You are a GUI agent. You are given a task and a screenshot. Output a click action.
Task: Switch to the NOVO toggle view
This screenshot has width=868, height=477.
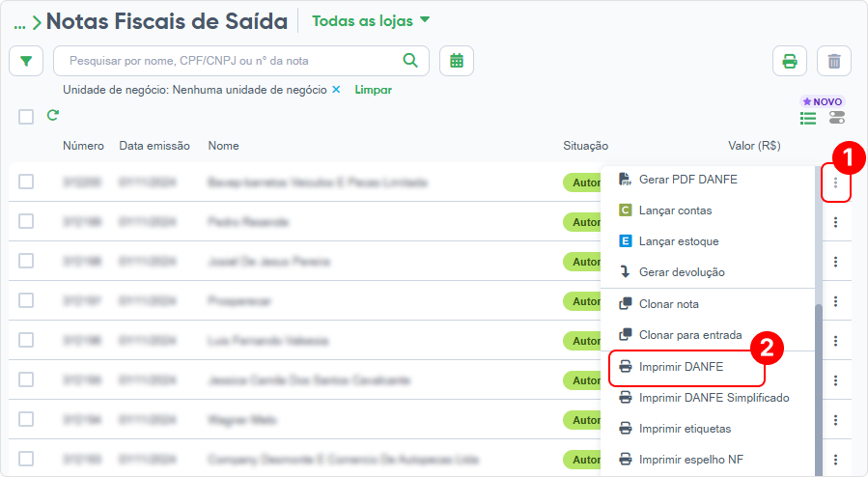tap(837, 117)
